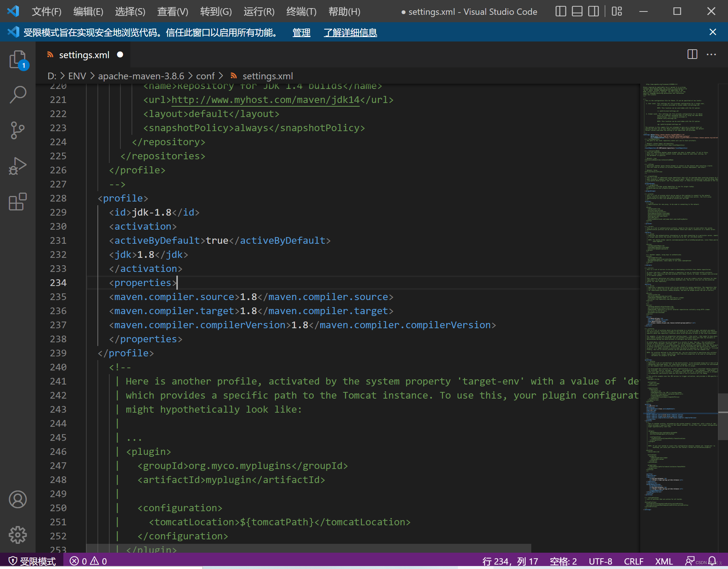728x569 pixels.
Task: Open the 选择(S) menu
Action: pos(130,12)
